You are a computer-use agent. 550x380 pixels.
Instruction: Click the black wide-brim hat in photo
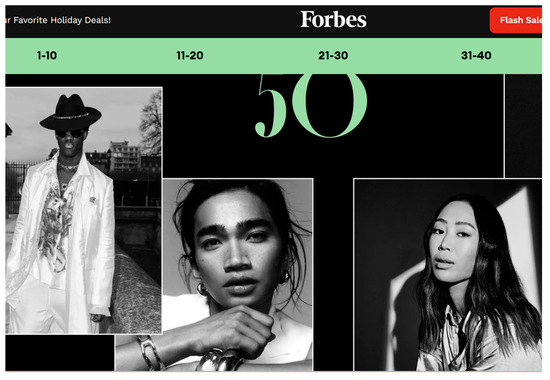coord(71,112)
